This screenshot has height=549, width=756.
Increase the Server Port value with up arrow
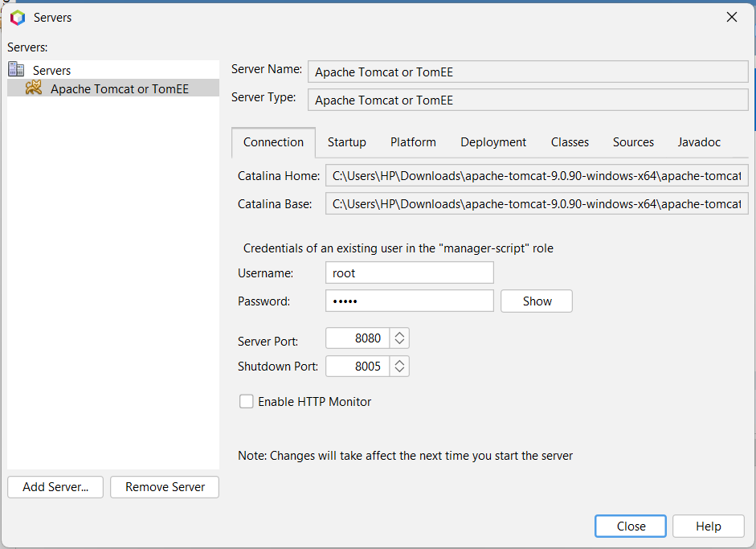coord(399,334)
